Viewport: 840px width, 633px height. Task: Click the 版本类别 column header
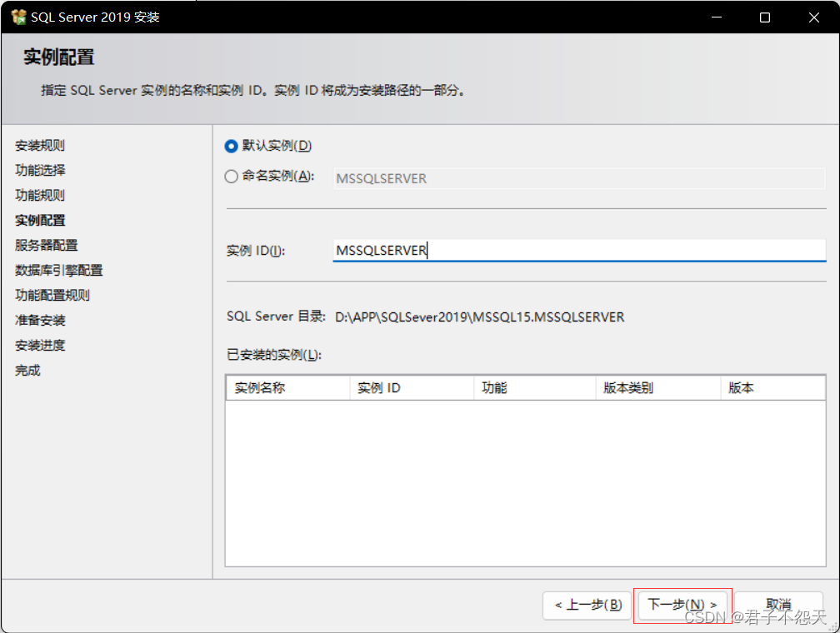tap(658, 388)
